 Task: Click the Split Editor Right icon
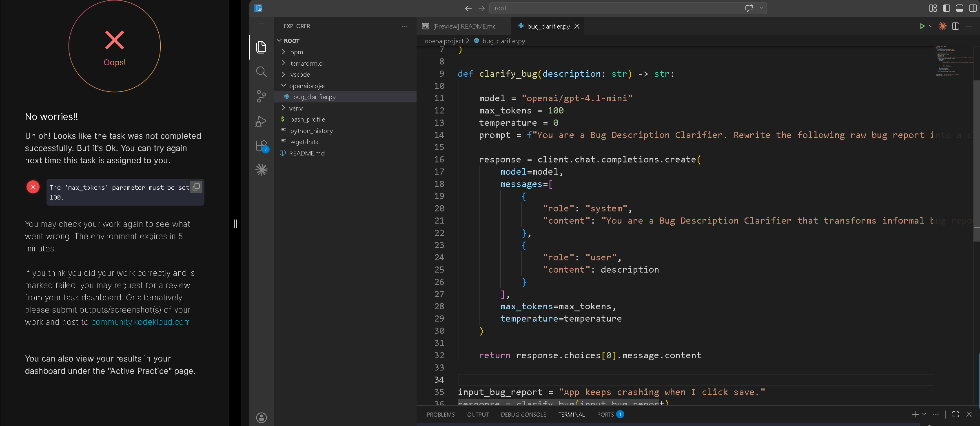pos(955,26)
